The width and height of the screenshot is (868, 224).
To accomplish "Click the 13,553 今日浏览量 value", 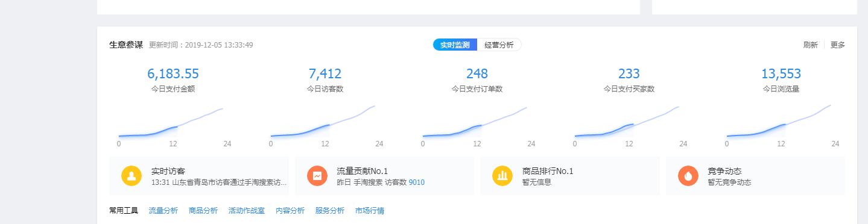I will point(781,74).
